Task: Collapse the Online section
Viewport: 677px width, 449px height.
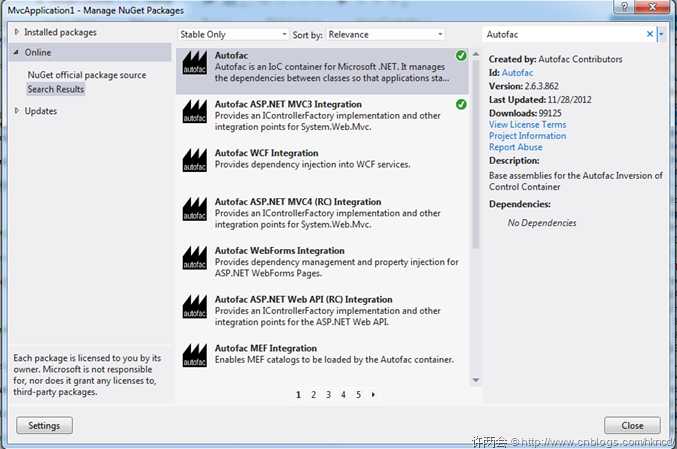Action: pyautogui.click(x=16, y=52)
